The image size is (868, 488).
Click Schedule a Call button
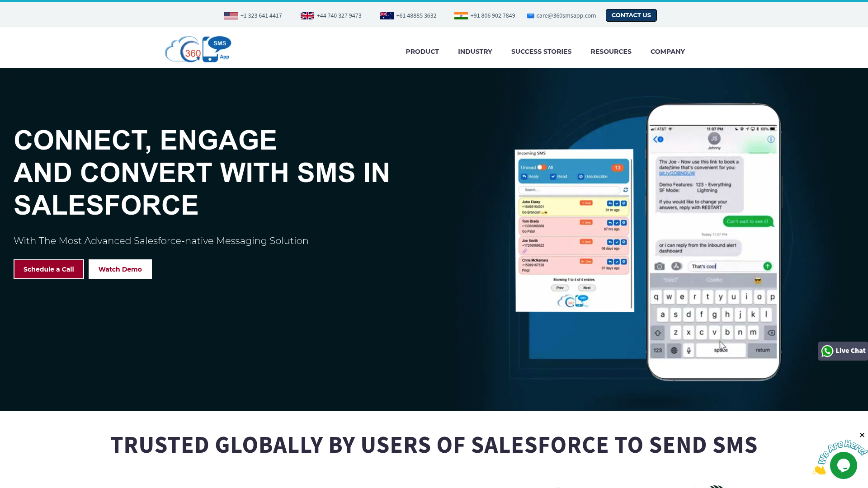pyautogui.click(x=49, y=269)
